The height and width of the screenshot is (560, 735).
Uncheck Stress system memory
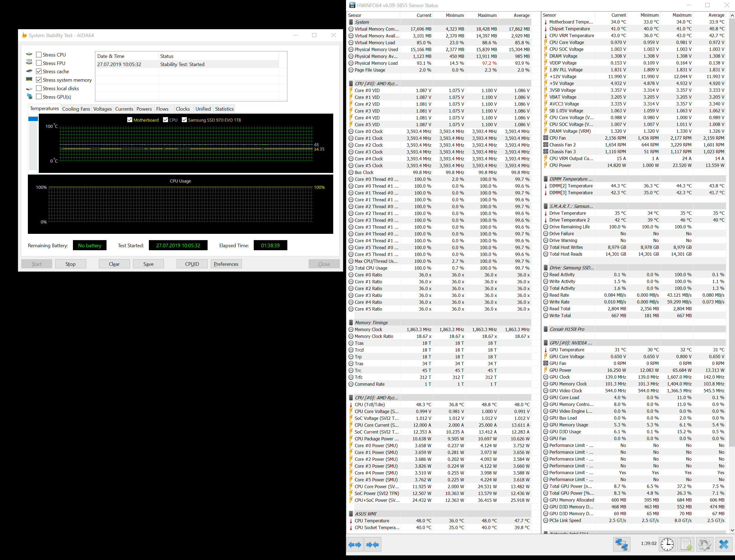(x=39, y=80)
